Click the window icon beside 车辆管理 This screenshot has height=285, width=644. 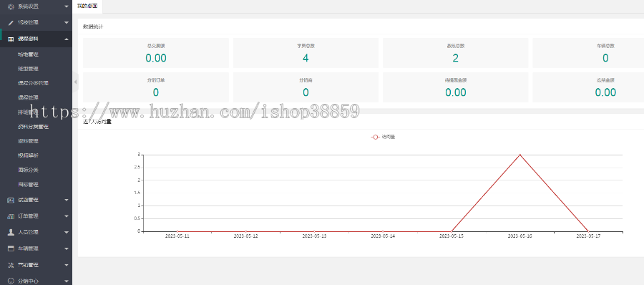[11, 248]
